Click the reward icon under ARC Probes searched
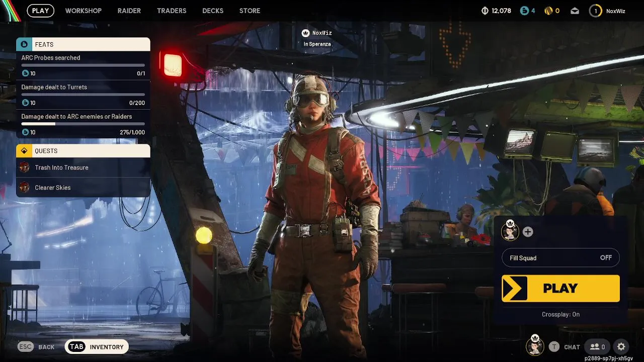Viewport: 644px width, 362px height. pos(25,73)
